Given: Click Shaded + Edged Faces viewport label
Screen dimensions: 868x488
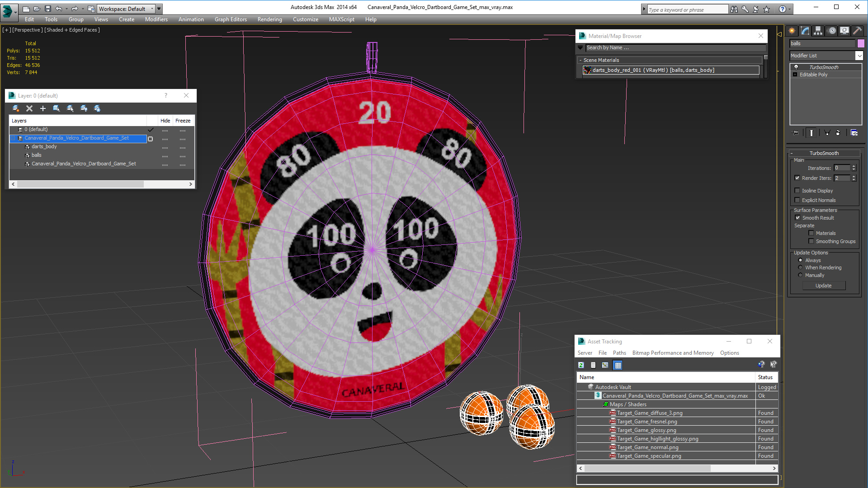Looking at the screenshot, I should pos(72,30).
